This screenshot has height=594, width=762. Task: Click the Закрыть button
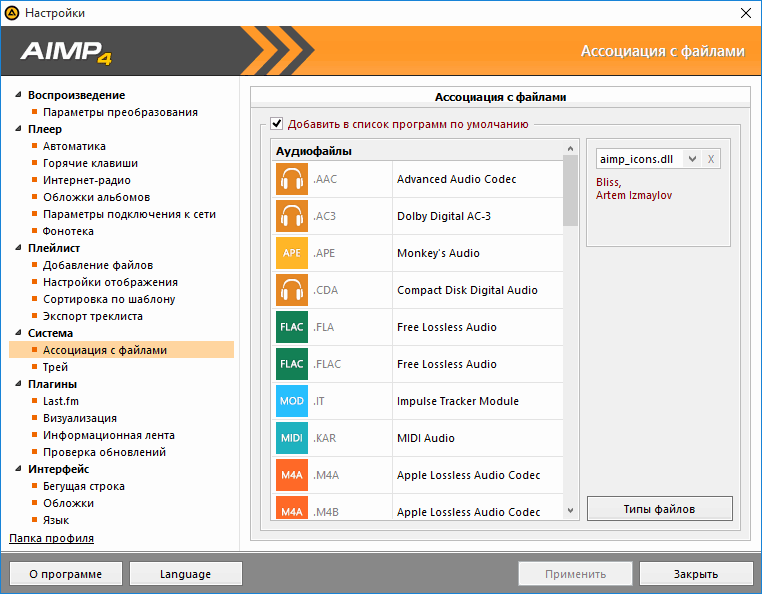coord(695,574)
